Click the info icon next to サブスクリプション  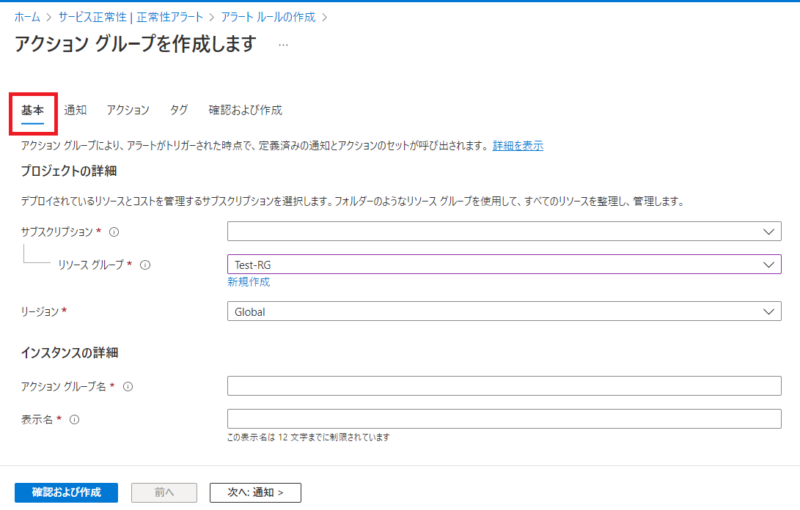click(x=114, y=232)
